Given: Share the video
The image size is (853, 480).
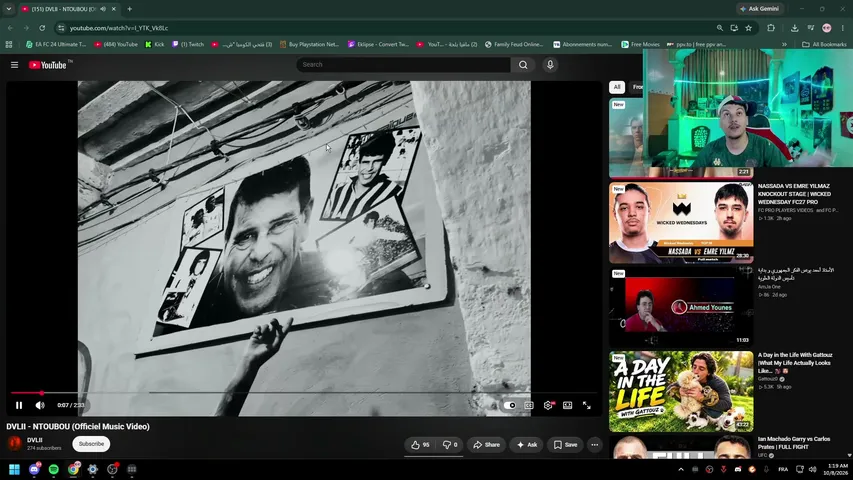Looking at the screenshot, I should tap(486, 445).
